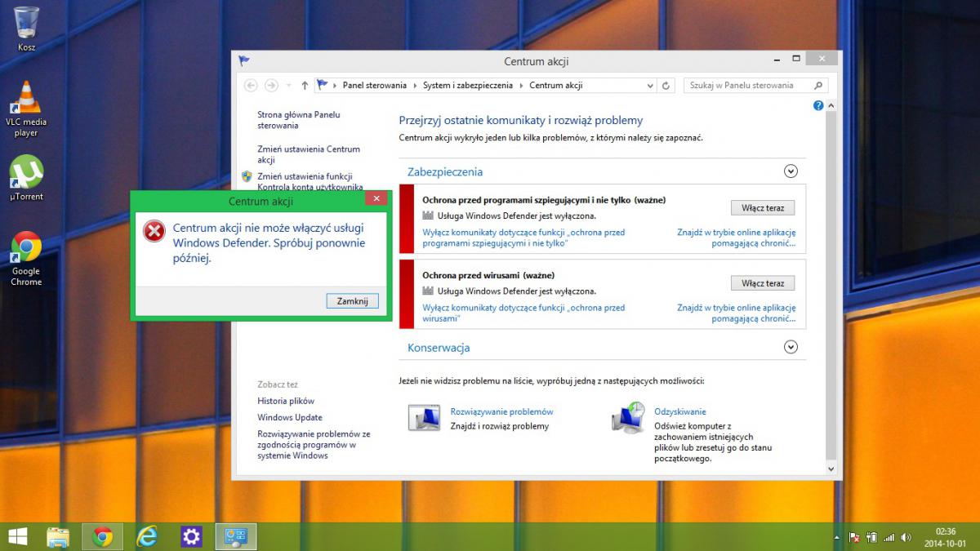
Task: Open the purple gear app on taskbar
Action: click(x=191, y=536)
